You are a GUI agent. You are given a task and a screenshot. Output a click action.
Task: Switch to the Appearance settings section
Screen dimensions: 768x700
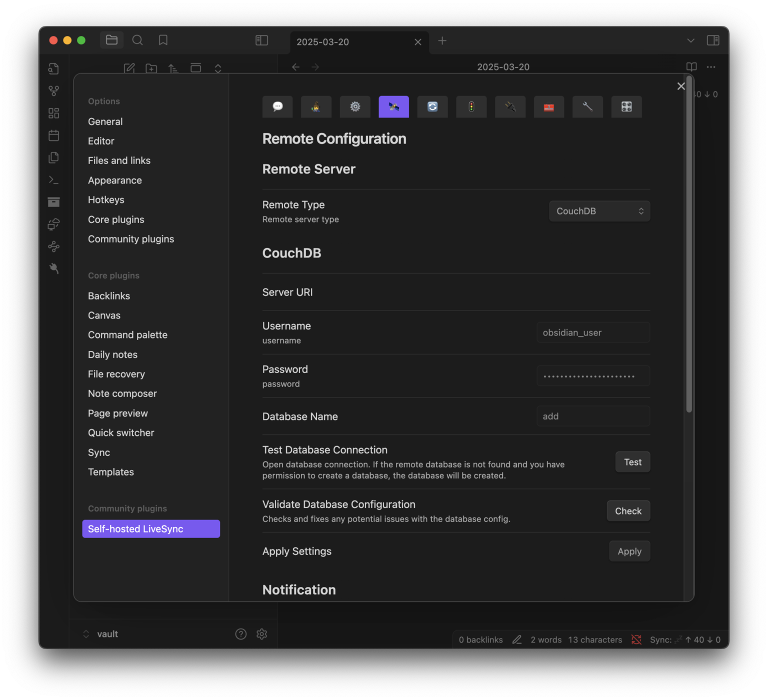114,180
